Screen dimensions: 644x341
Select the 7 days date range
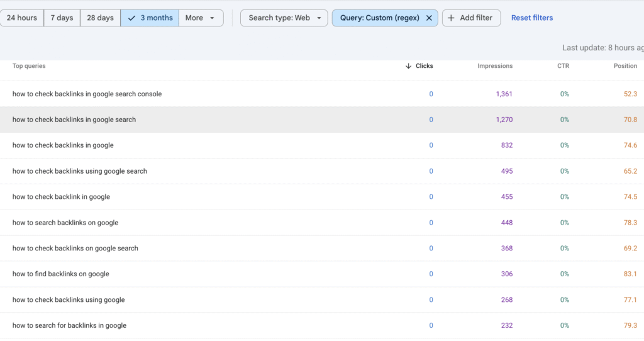tap(62, 18)
